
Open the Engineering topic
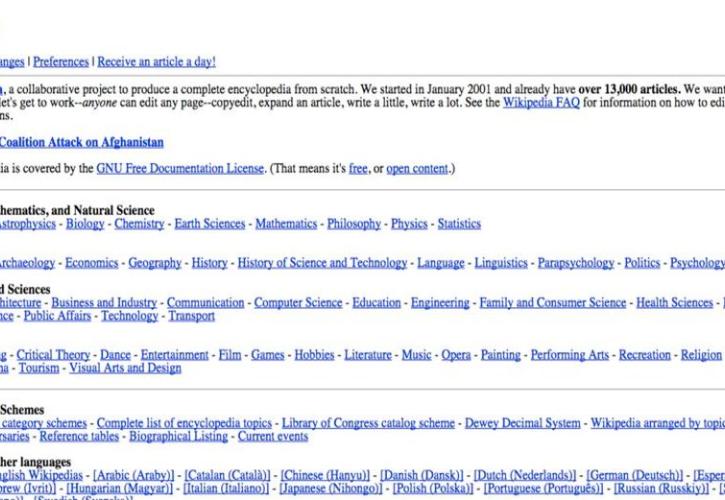tap(440, 302)
